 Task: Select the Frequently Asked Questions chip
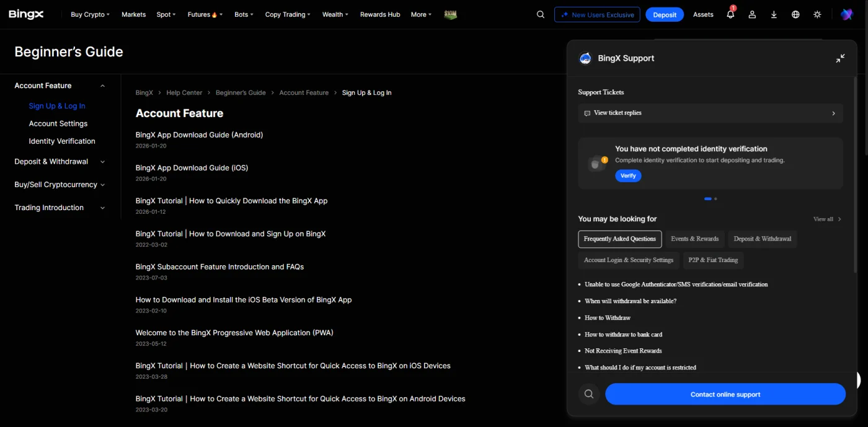(x=619, y=239)
